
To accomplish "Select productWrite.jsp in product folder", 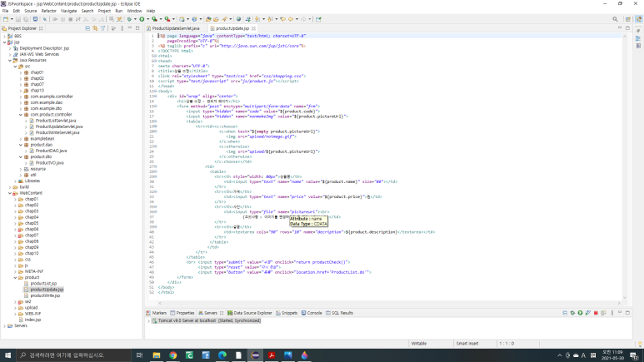I will [x=45, y=295].
